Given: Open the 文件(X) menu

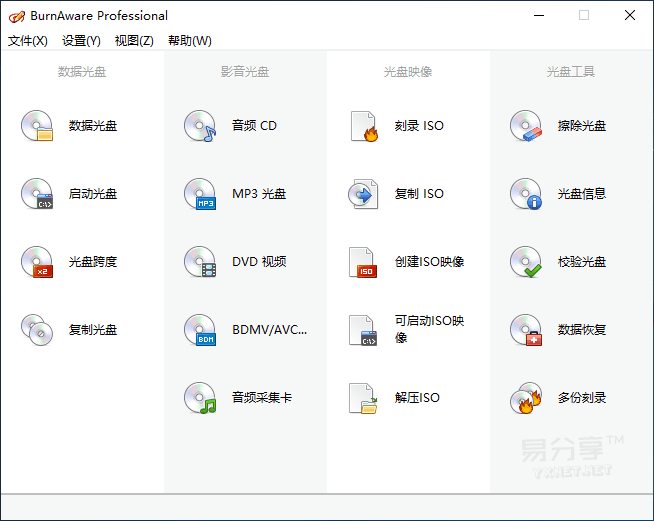Looking at the screenshot, I should pos(28,40).
